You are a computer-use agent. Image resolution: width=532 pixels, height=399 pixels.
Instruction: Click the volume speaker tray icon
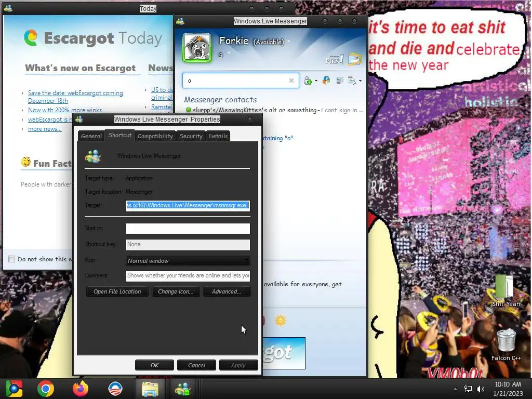coord(481,389)
